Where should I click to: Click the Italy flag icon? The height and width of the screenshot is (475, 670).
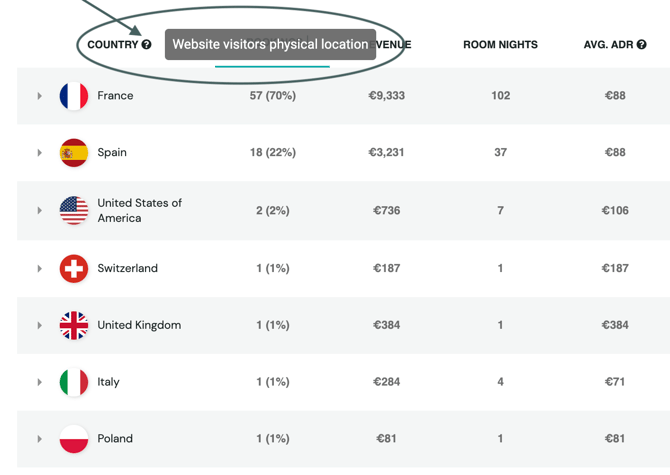pyautogui.click(x=74, y=382)
